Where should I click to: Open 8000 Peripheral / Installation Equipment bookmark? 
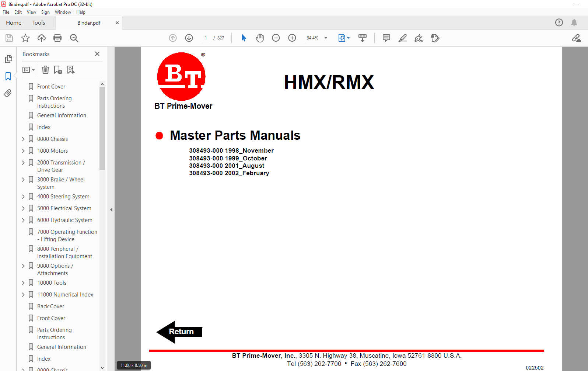pos(64,253)
